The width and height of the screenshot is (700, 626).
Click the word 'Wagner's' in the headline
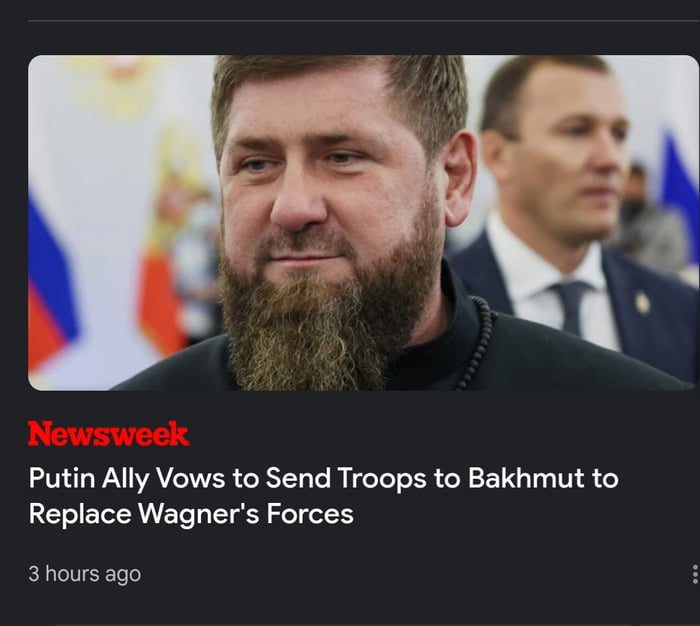(x=199, y=514)
